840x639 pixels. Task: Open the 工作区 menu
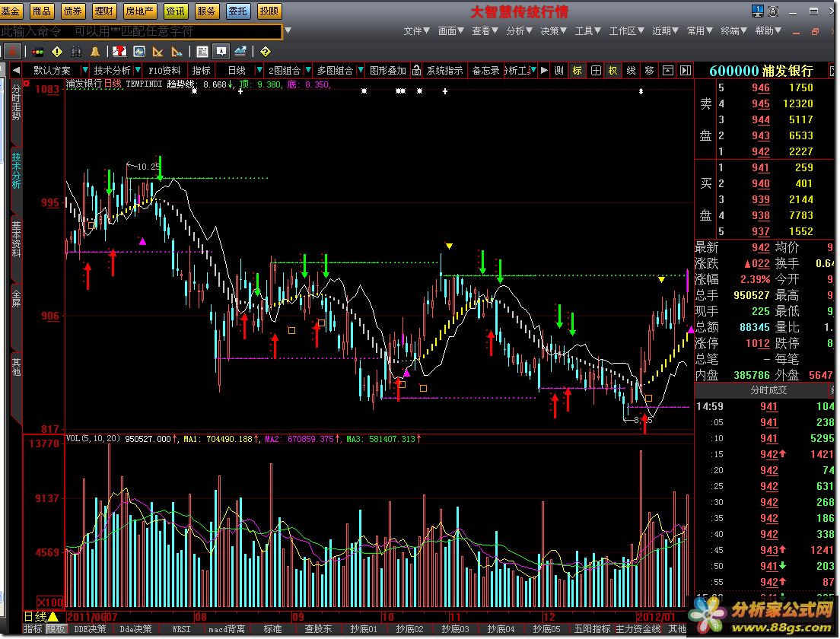coord(626,31)
